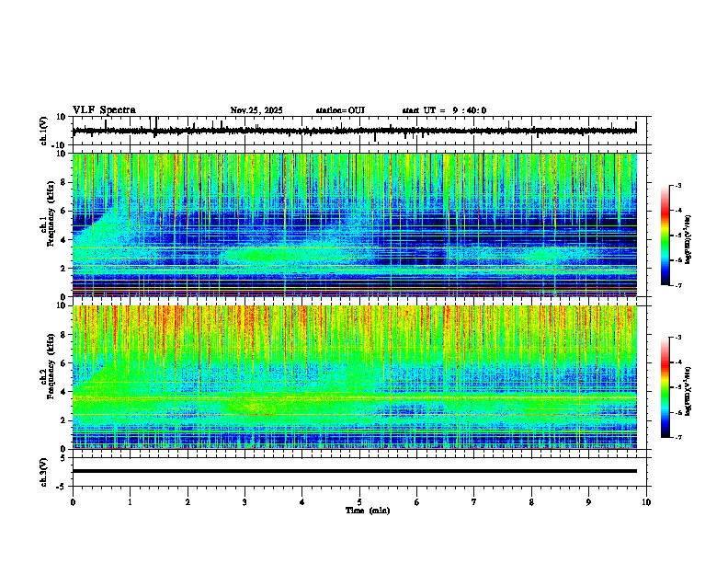
Task: Click the time axis tick label "9"
Action: (x=588, y=502)
